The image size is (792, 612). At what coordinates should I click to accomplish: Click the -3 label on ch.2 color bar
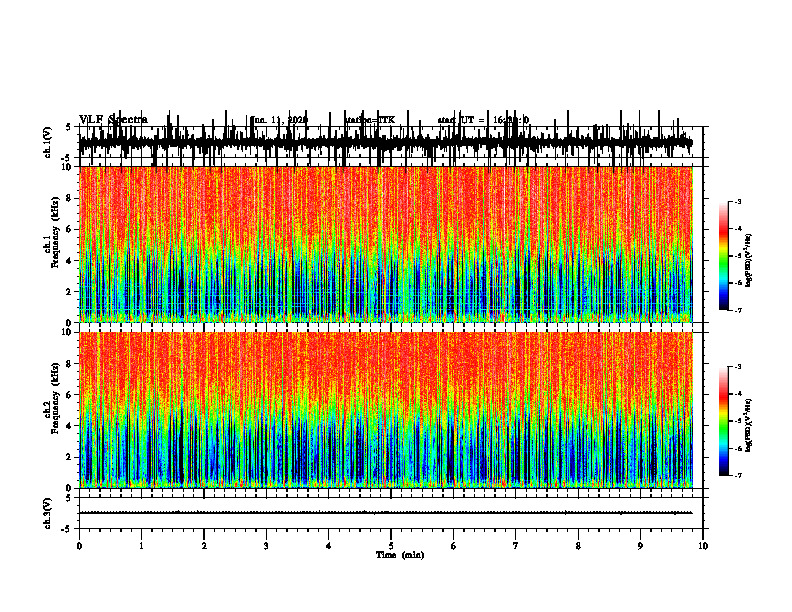(738, 367)
